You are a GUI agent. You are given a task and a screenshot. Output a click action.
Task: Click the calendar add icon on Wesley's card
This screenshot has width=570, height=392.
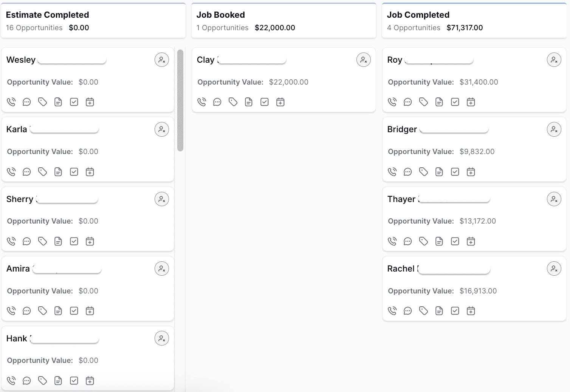(90, 102)
